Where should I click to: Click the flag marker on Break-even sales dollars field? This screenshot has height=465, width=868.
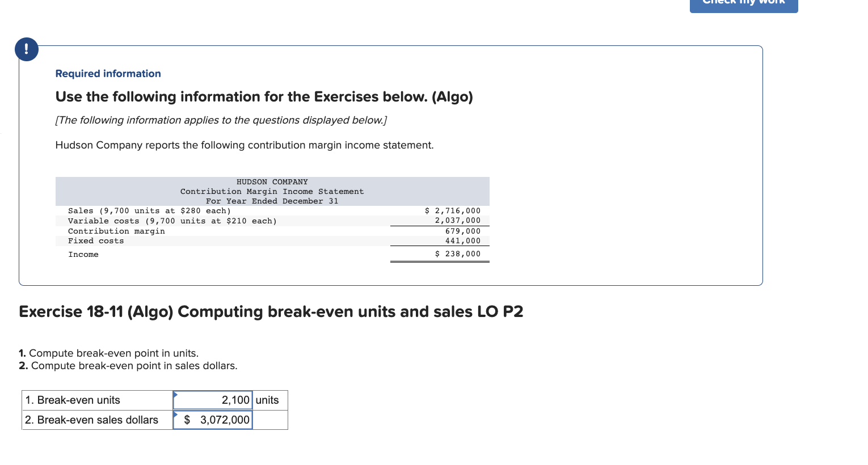(175, 415)
